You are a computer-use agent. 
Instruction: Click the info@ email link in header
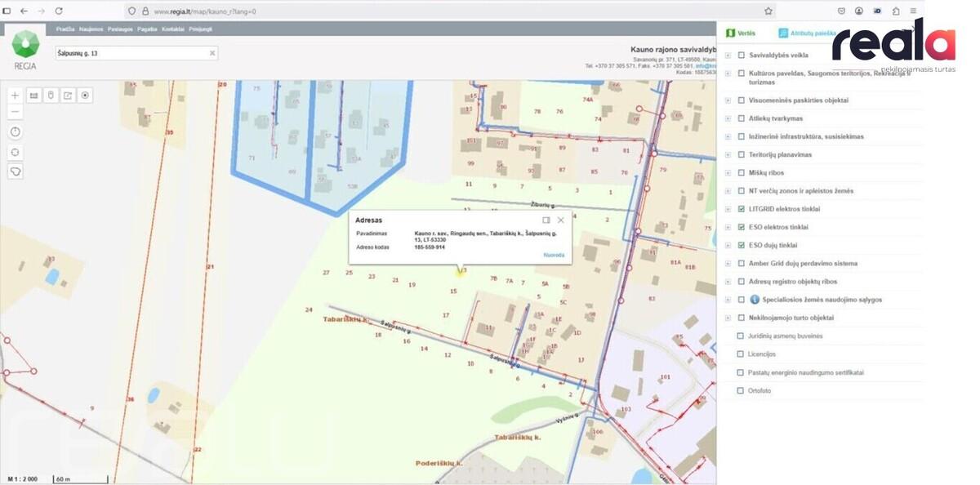[705, 65]
